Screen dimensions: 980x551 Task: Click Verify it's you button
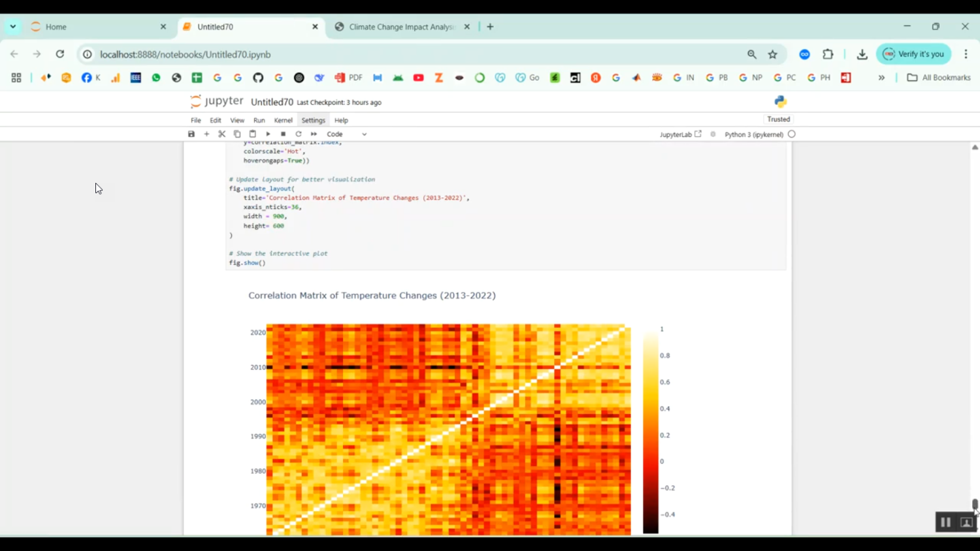[x=913, y=54]
